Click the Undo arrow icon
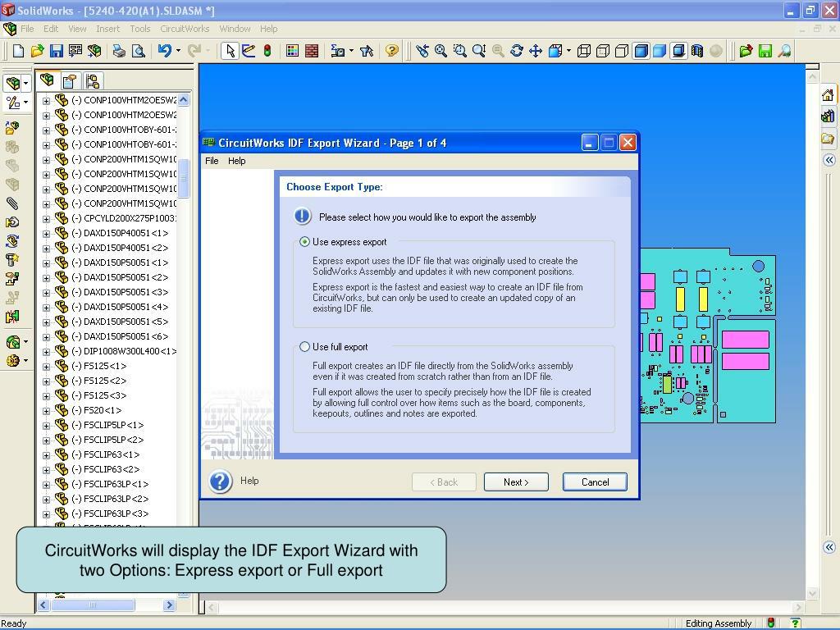Screen dimensions: 840x630 164,51
